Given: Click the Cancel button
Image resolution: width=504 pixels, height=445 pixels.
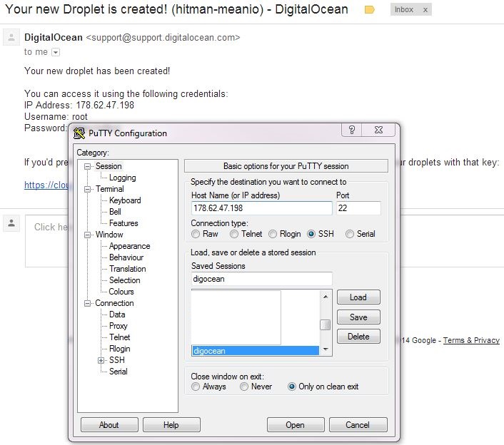Looking at the screenshot, I should click(358, 425).
